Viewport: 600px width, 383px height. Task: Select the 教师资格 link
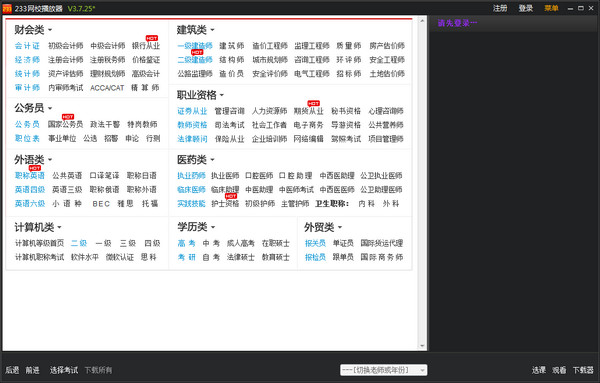point(192,125)
